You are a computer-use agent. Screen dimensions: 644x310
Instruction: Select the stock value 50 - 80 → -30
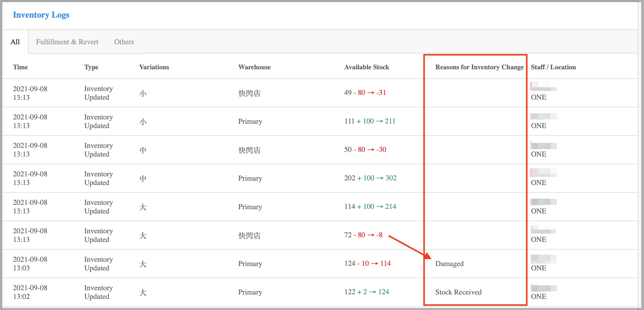tap(365, 149)
